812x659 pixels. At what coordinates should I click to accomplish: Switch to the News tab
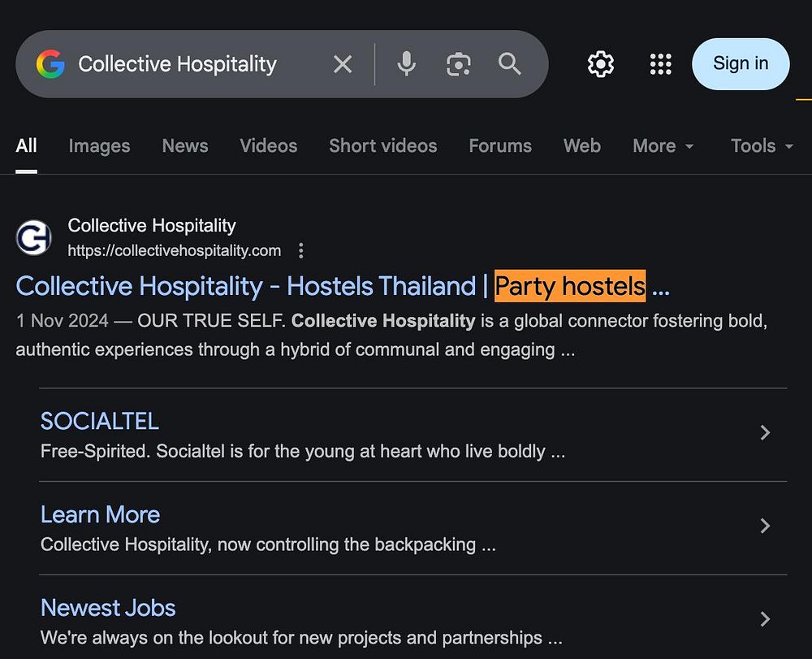point(185,146)
